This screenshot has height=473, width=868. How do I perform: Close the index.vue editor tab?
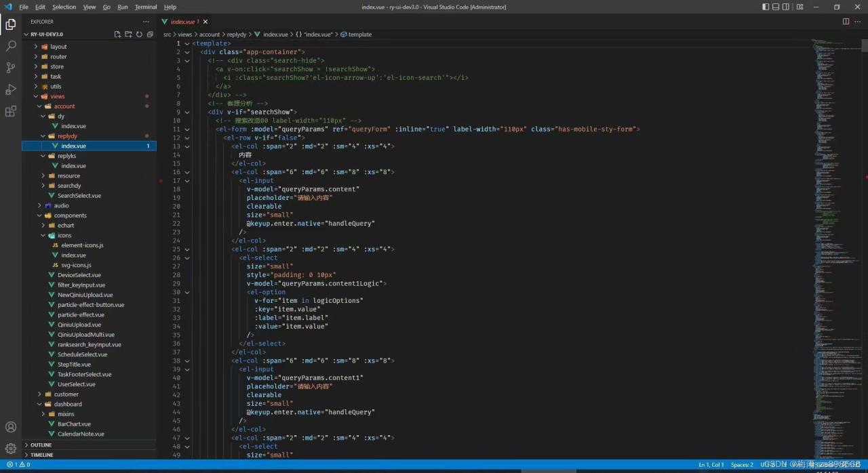pyautogui.click(x=204, y=22)
